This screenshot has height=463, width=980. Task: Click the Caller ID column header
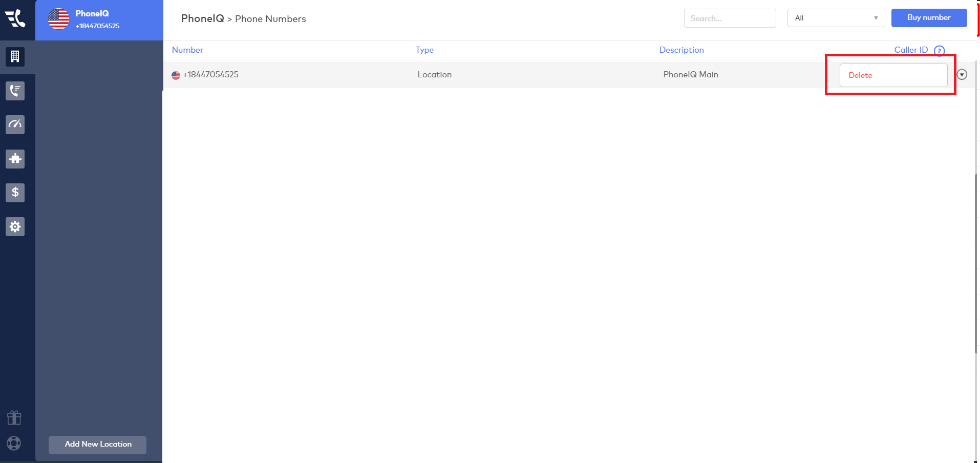pyautogui.click(x=911, y=50)
